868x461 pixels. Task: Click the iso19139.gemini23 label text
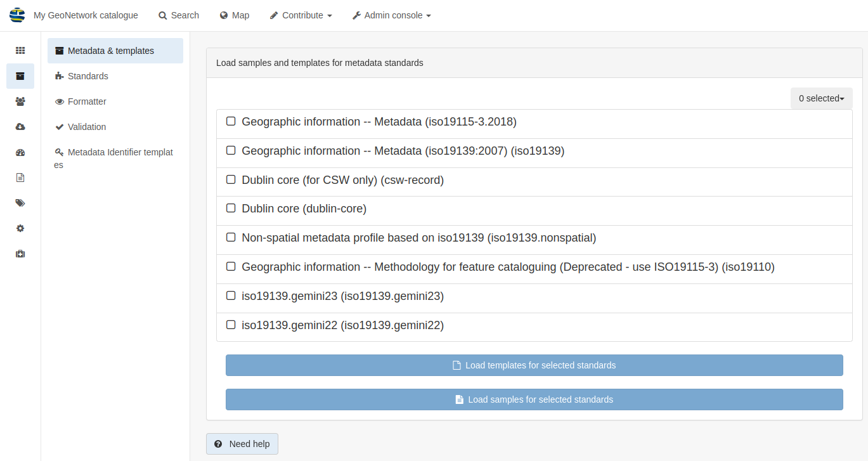pyautogui.click(x=342, y=296)
